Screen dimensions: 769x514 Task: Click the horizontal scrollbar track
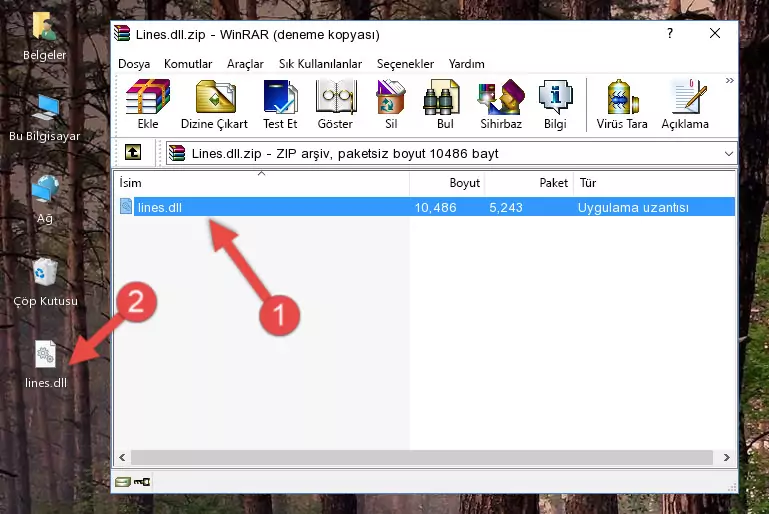422,458
